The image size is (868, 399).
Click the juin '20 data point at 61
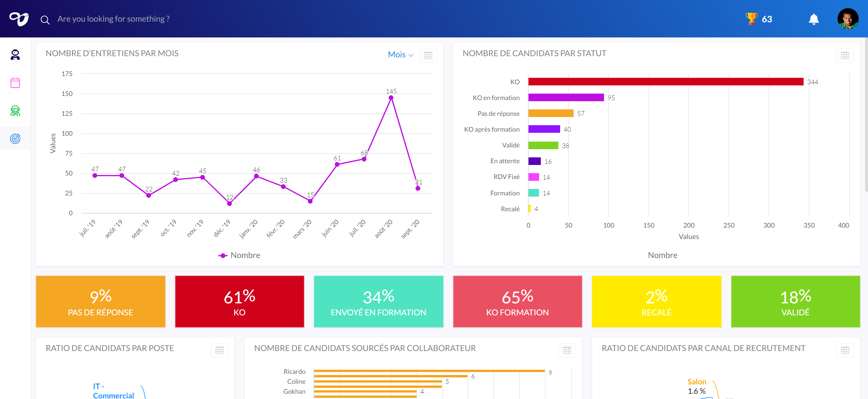[x=337, y=164]
